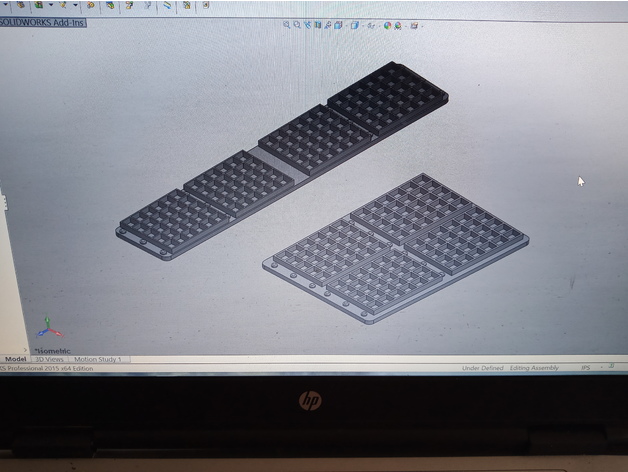Open Apply Scene icon

click(398, 25)
